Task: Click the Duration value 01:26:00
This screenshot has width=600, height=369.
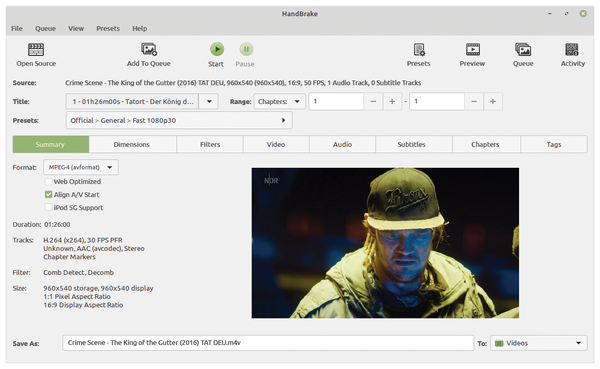Action: (x=57, y=225)
